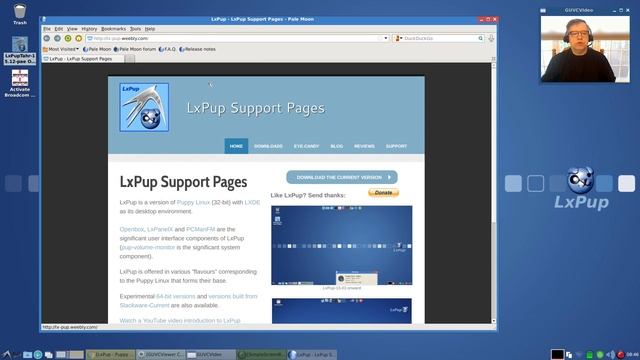Viewport: 640px width, 360px height.
Task: Open the address bar history dropdown arrow
Action: pyautogui.click(x=386, y=38)
